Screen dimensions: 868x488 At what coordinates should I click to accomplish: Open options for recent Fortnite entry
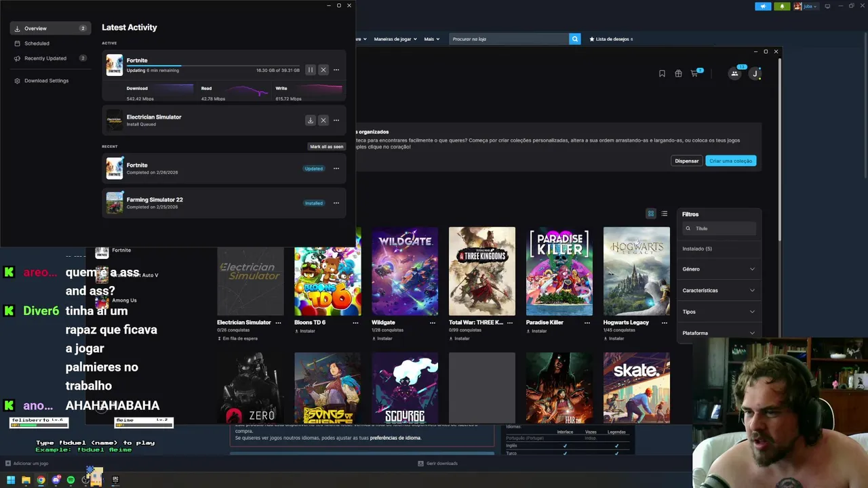(x=336, y=168)
